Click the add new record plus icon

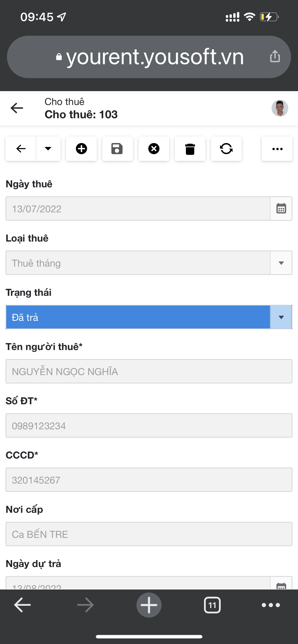point(81,149)
